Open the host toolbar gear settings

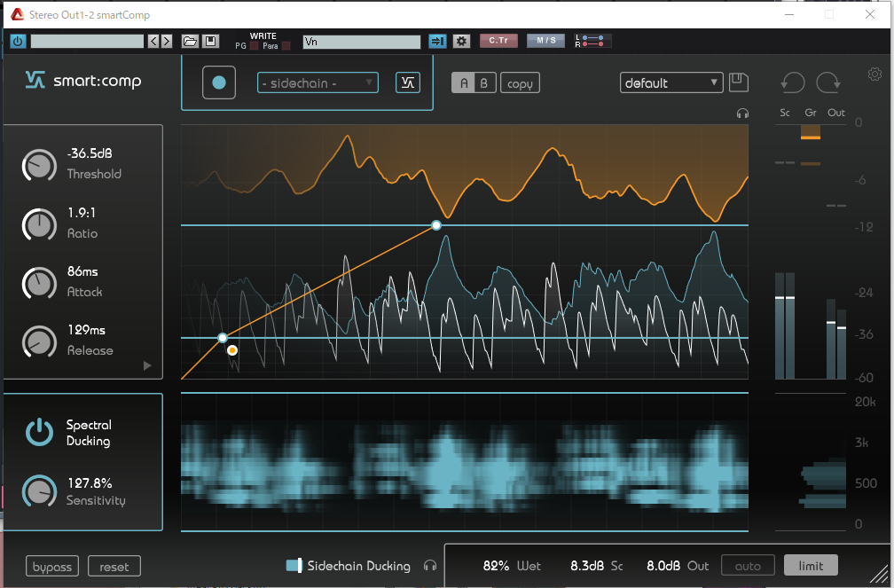click(x=461, y=41)
